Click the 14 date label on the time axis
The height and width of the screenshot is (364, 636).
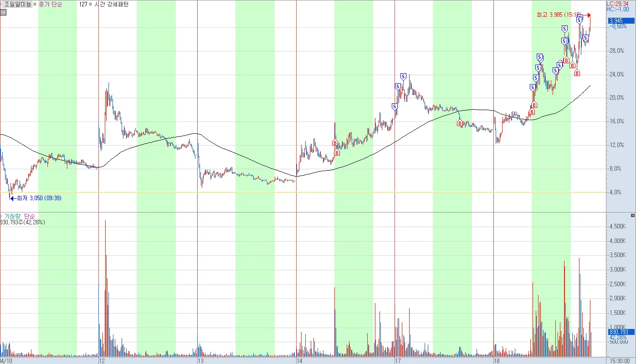(299, 361)
